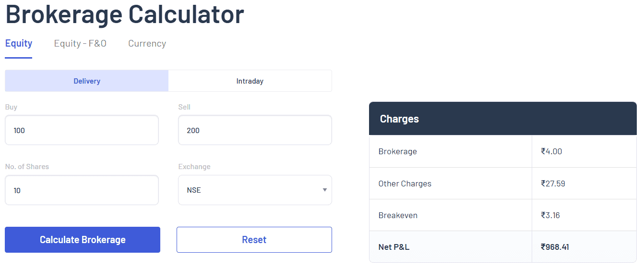The image size is (644, 270).
Task: Click the No. of Shares field
Action: coord(82,190)
